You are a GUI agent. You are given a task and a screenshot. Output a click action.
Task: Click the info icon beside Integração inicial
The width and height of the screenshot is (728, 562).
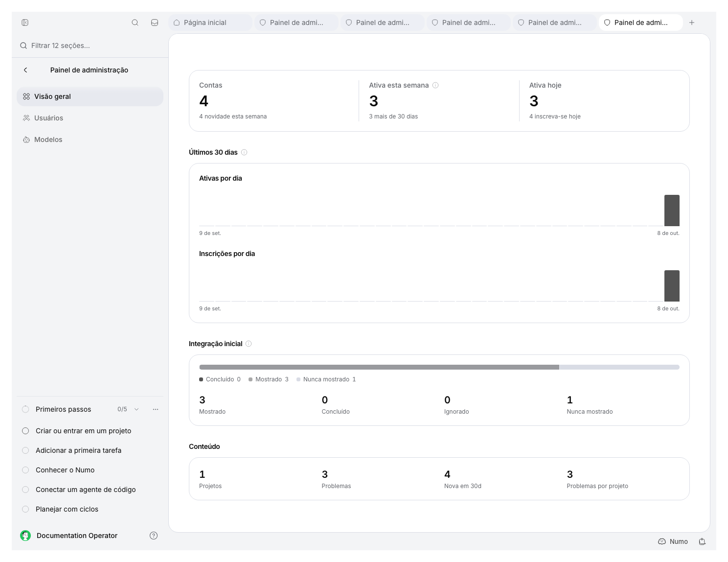(249, 344)
